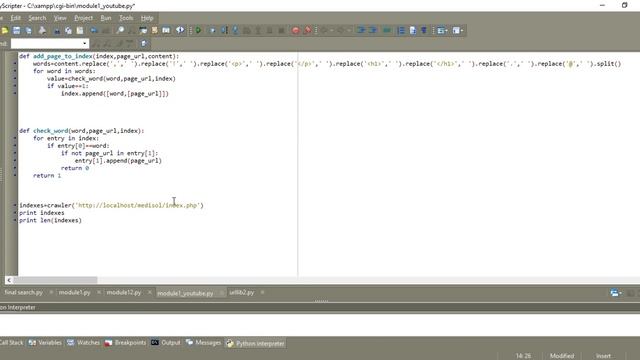Image resolution: width=640 pixels, height=360 pixels.
Task: Select the Python Interpreter panel tab
Action: 256,344
